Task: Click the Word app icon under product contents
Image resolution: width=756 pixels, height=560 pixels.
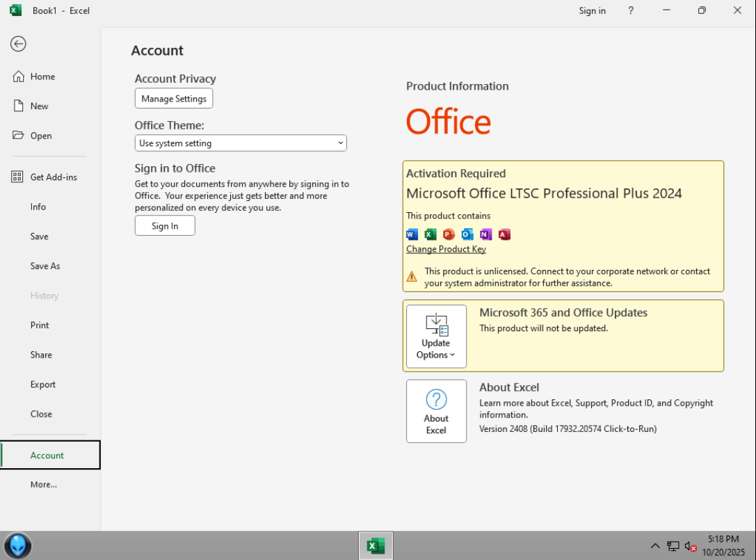Action: coord(412,234)
